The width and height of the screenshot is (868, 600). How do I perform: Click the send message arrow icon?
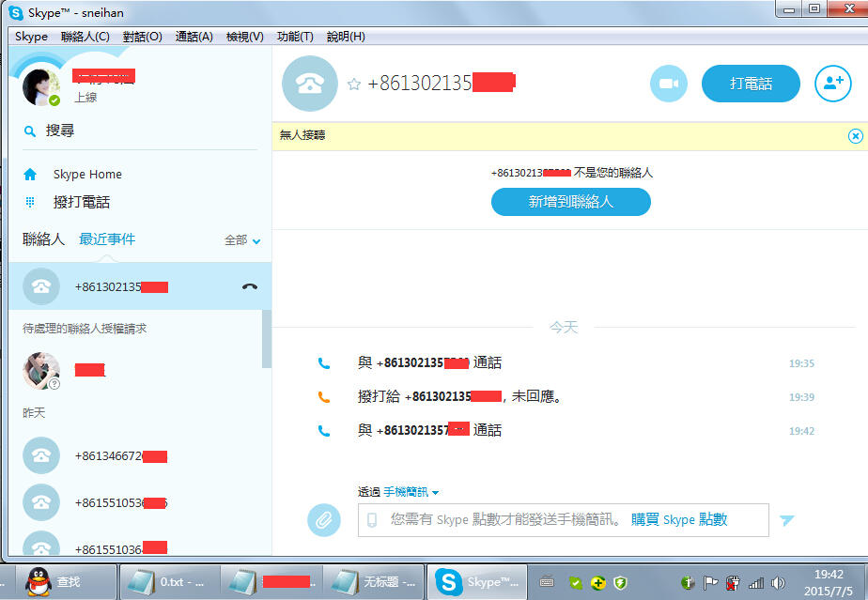(x=786, y=520)
